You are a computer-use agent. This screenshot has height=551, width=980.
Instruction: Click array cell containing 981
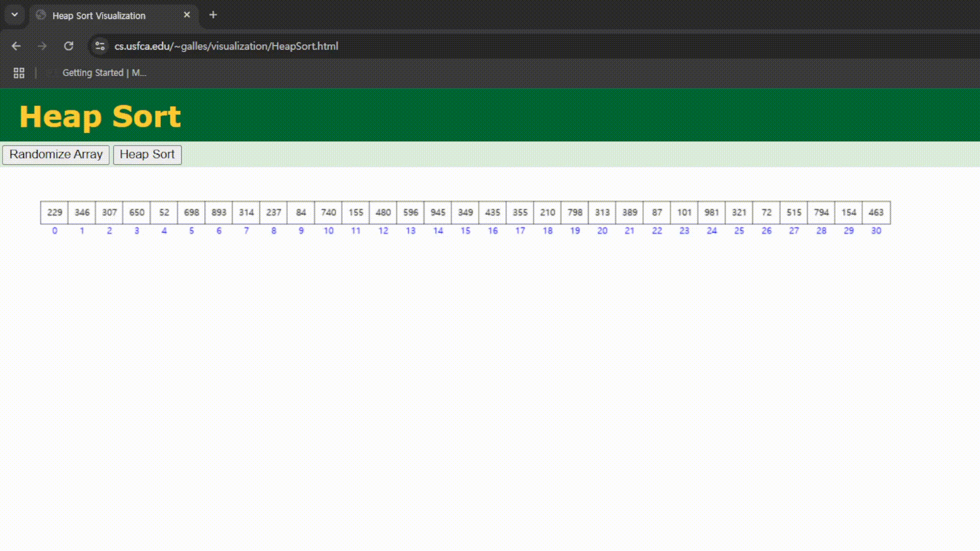[712, 213]
